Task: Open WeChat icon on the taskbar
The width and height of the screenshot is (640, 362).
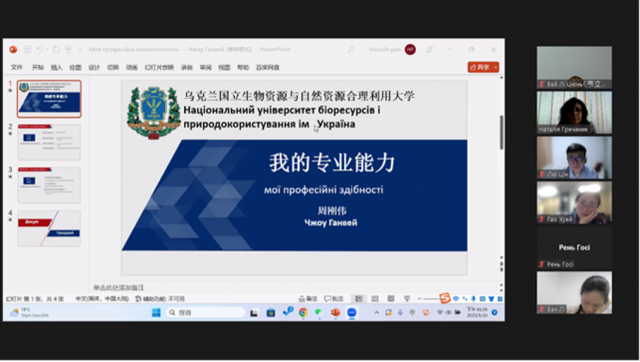Action: (318, 313)
